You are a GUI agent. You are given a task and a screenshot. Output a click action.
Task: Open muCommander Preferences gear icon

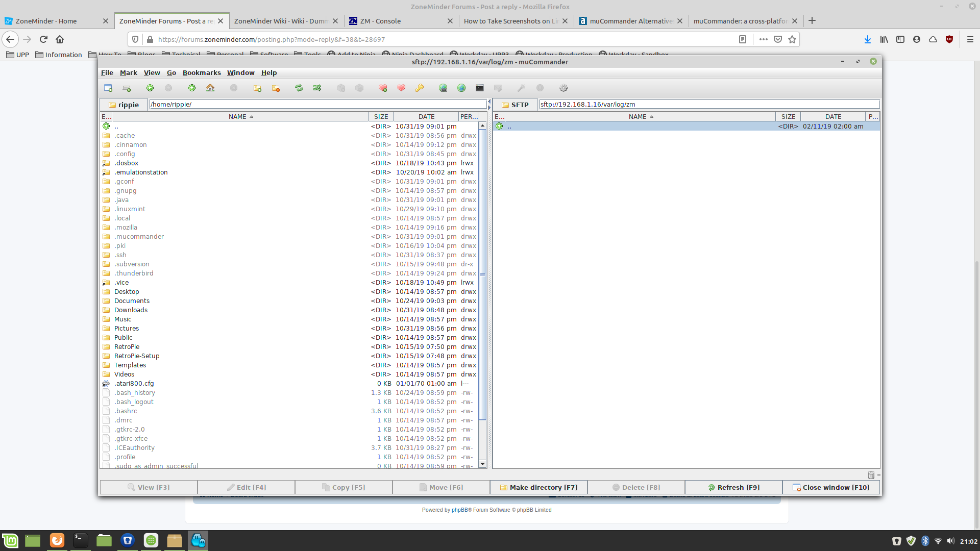pyautogui.click(x=563, y=88)
